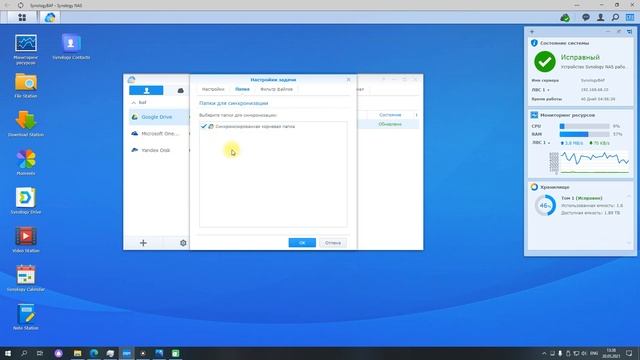Open File Explorer from Windows taskbar
The width and height of the screenshot is (640, 360).
point(78,353)
